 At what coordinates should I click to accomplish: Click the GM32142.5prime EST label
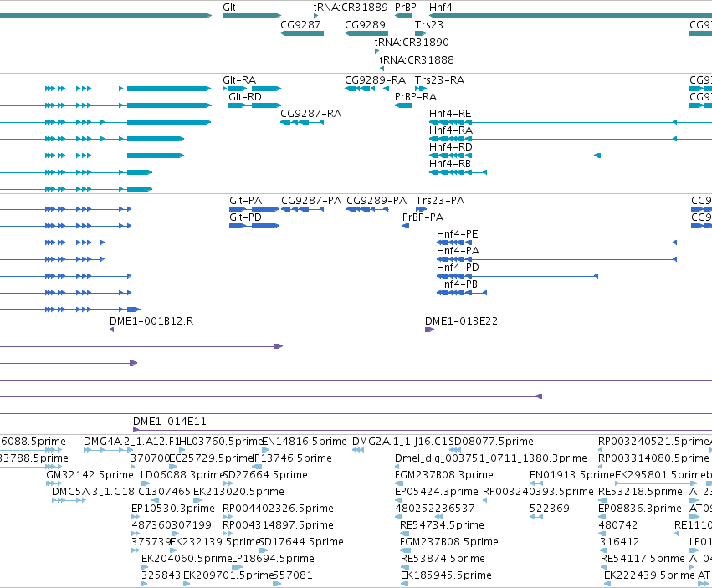point(90,475)
